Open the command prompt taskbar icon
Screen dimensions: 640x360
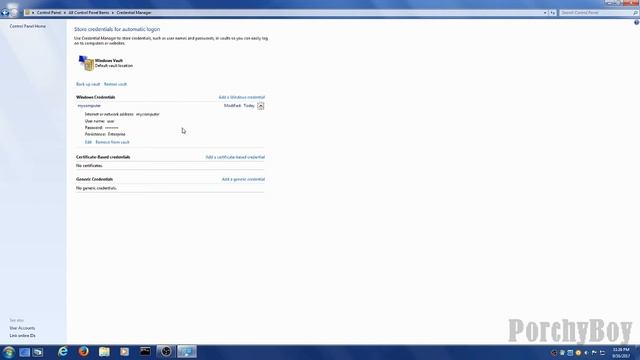145,351
